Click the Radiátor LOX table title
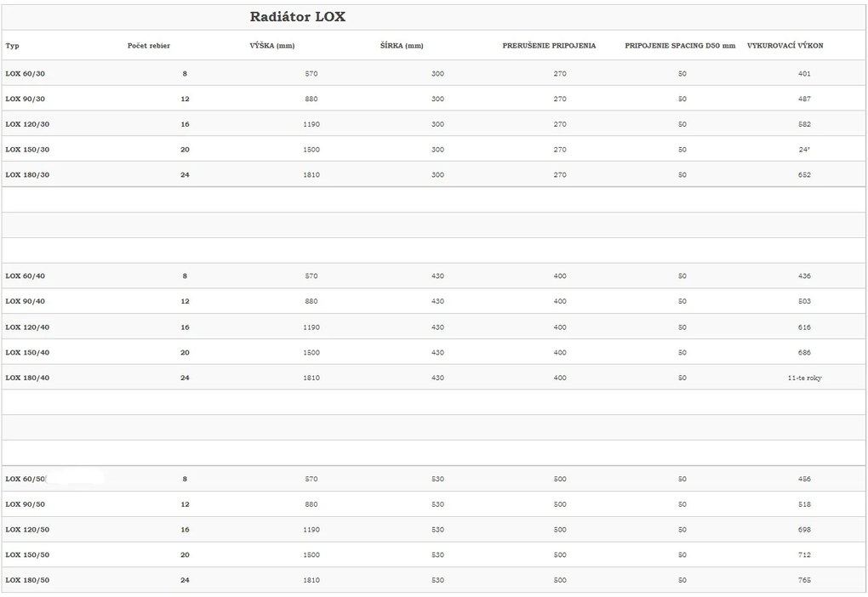 297,17
